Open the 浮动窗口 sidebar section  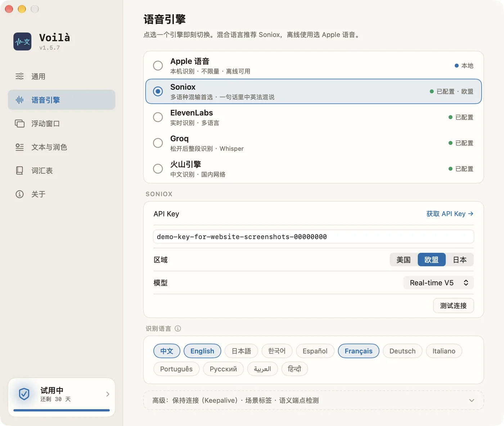point(62,124)
